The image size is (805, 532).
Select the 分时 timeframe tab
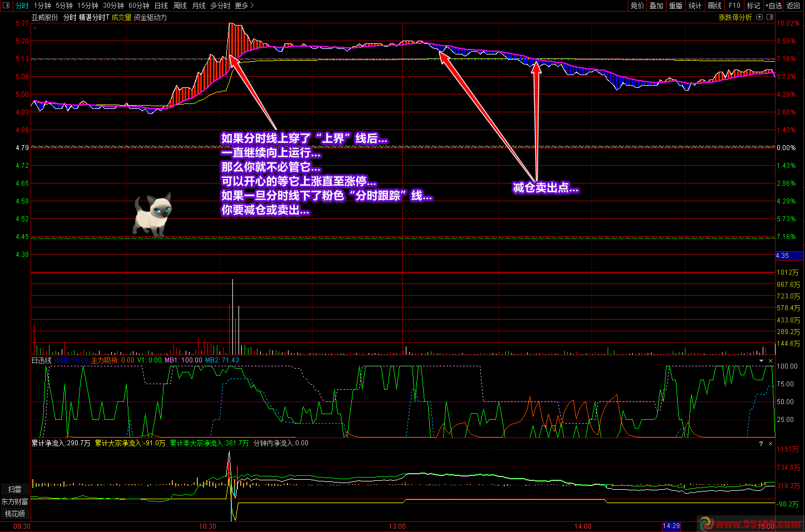22,6
